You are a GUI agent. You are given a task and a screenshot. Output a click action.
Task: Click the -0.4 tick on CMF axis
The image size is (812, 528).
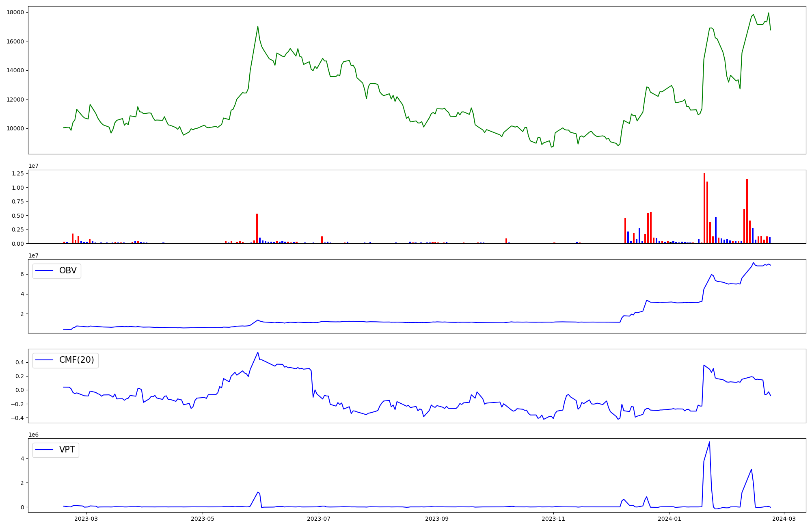pyautogui.click(x=18, y=418)
